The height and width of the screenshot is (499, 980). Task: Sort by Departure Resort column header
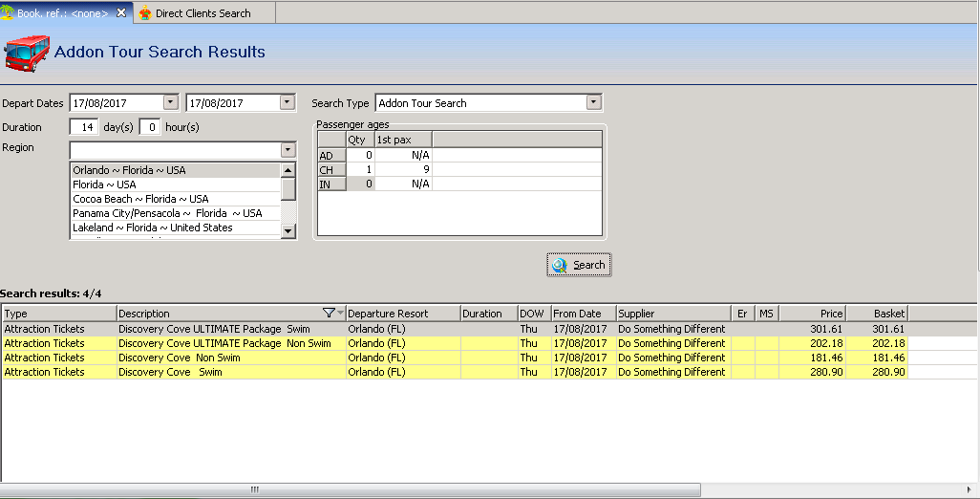tap(403, 314)
